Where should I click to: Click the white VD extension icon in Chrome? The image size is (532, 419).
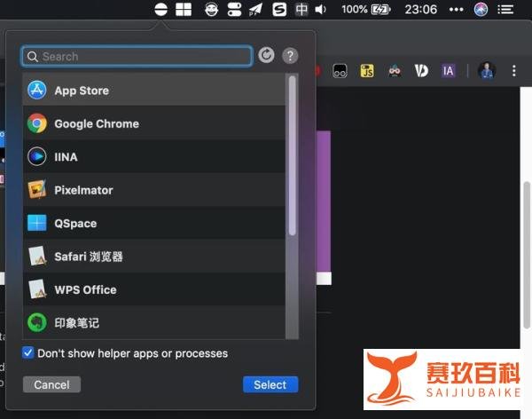pos(421,71)
